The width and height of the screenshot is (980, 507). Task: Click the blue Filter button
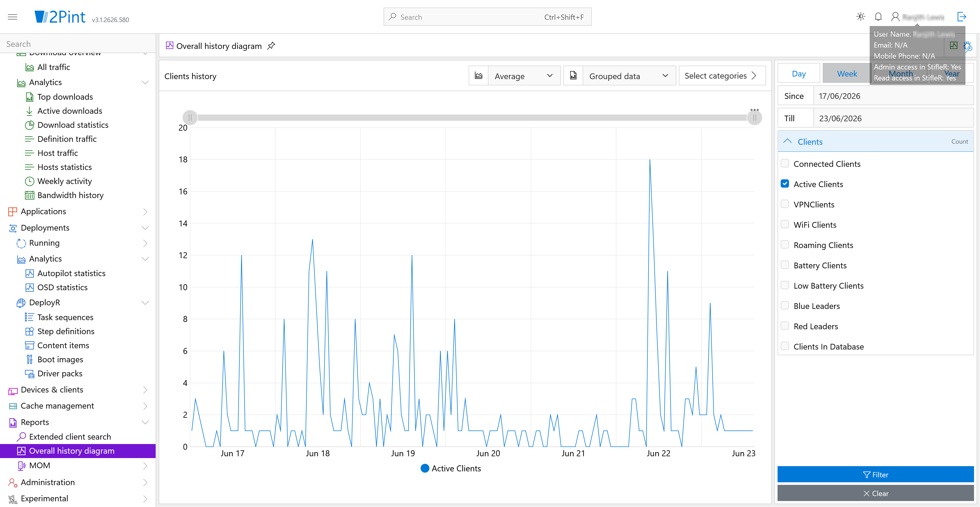coord(875,475)
